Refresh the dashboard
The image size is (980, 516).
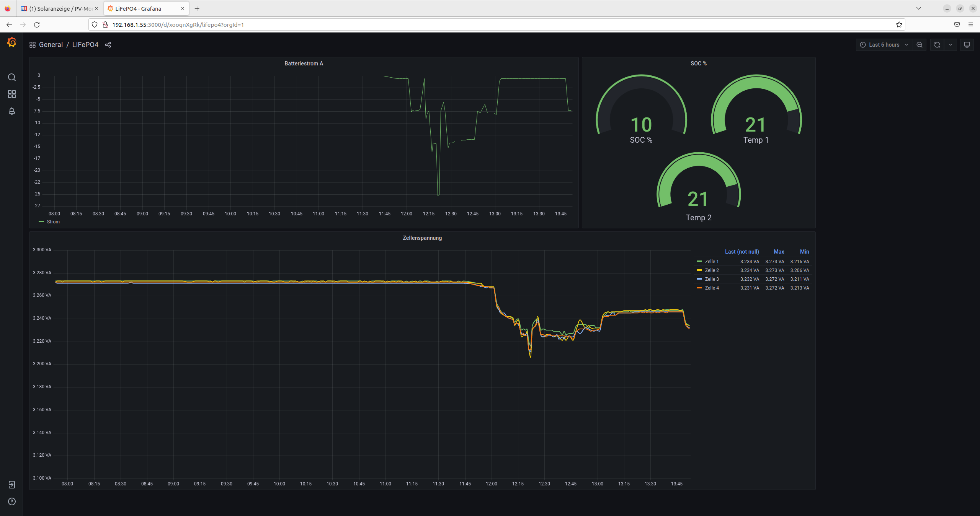(937, 45)
